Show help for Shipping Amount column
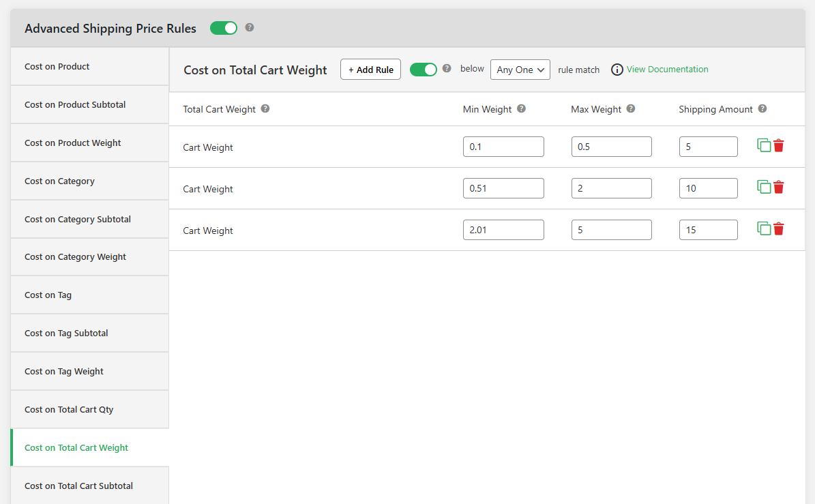The image size is (815, 504). click(762, 108)
